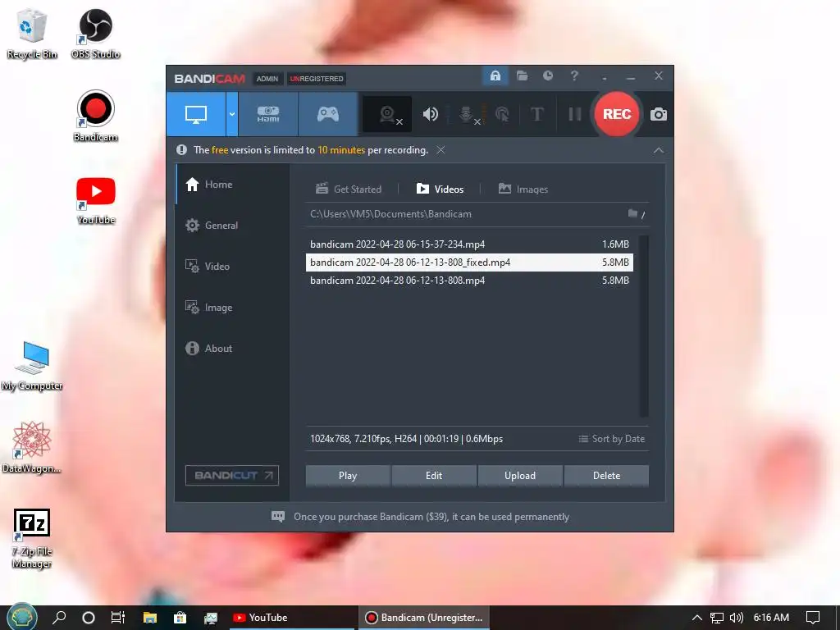Screen dimensions: 840x630
Task: Toggle the text overlay T icon
Action: [x=536, y=114]
